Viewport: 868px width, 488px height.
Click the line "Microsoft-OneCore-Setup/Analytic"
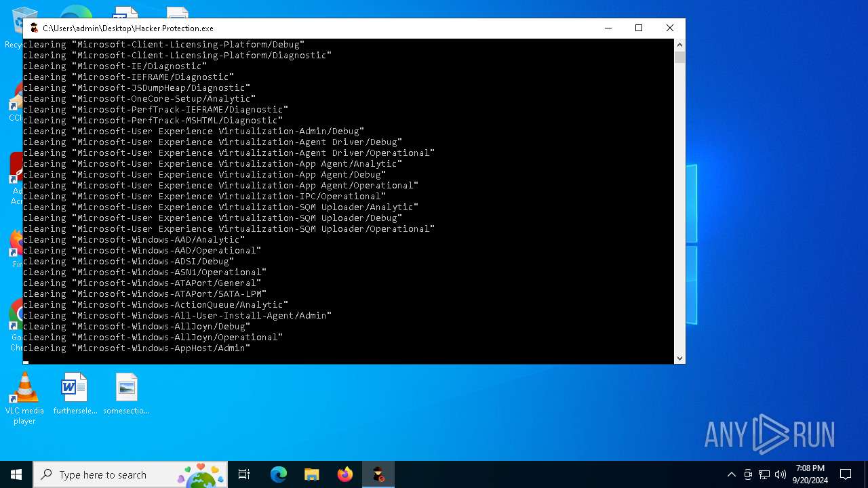pyautogui.click(x=139, y=99)
